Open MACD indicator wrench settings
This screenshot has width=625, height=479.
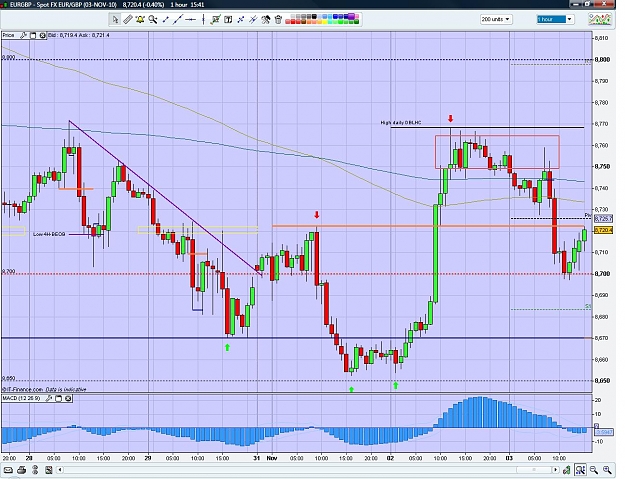tap(49, 398)
